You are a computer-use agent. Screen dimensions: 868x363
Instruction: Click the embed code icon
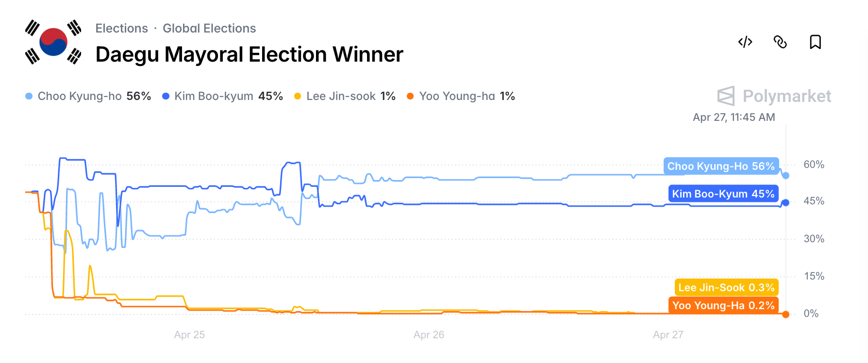745,42
